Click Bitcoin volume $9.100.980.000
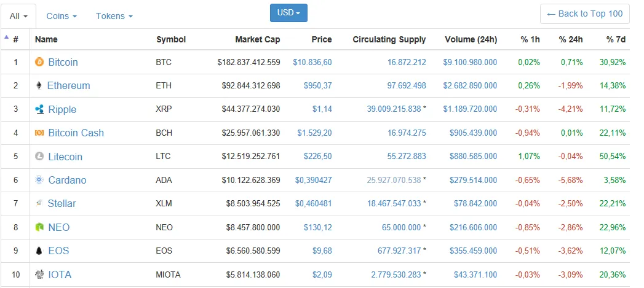 pos(470,63)
